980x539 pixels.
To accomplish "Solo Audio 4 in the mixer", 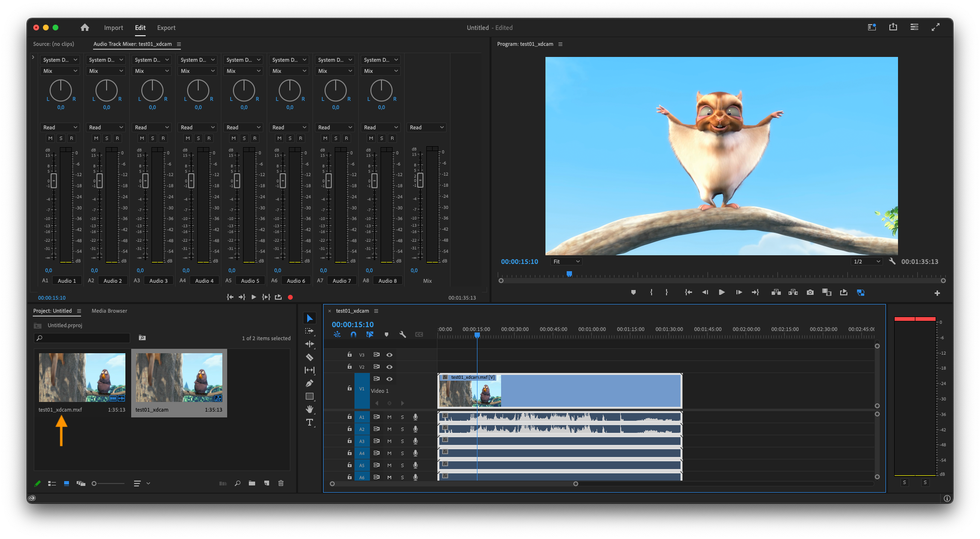I will pos(198,138).
